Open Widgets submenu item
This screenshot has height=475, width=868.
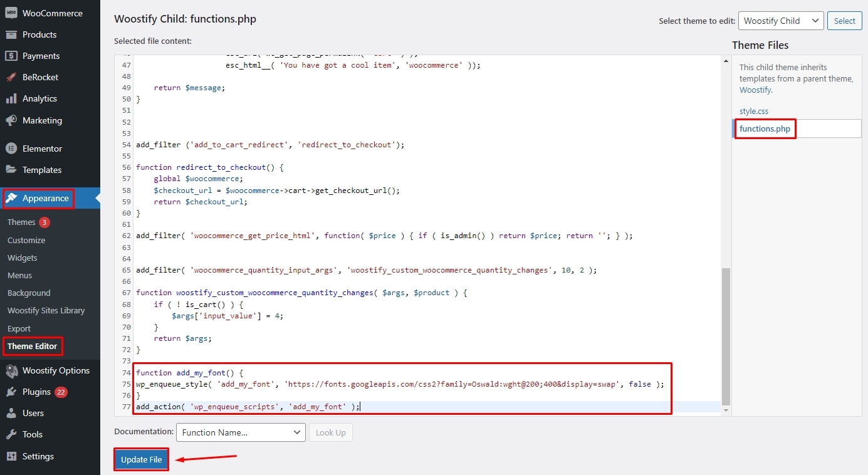click(x=23, y=258)
